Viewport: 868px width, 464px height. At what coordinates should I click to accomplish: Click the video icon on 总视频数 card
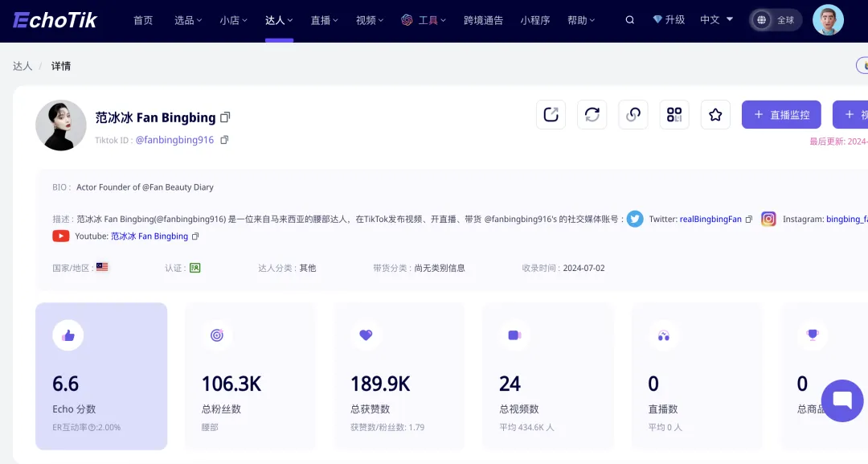[515, 335]
